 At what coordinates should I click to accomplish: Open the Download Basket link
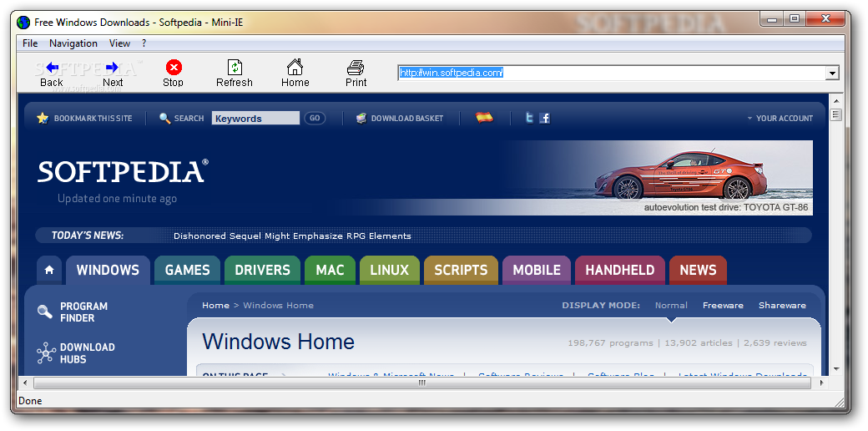[x=407, y=118]
